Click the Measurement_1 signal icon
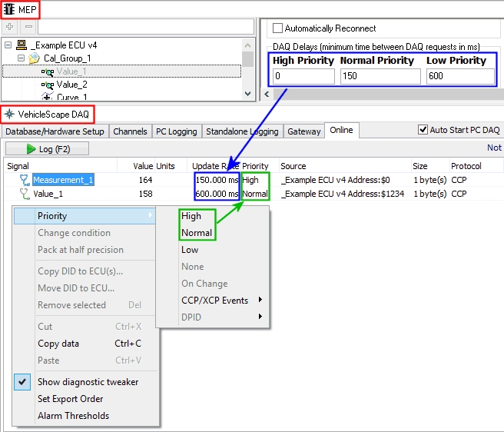The image size is (504, 432). (24, 180)
